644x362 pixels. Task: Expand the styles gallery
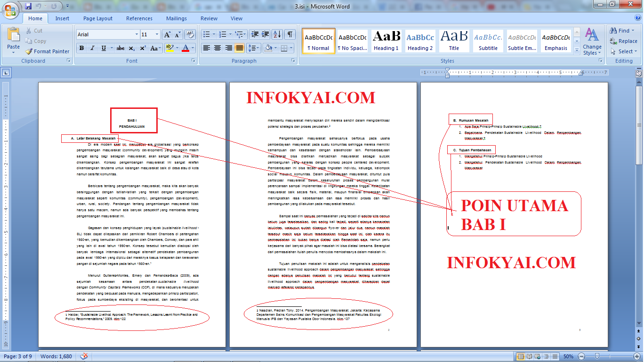pos(577,49)
